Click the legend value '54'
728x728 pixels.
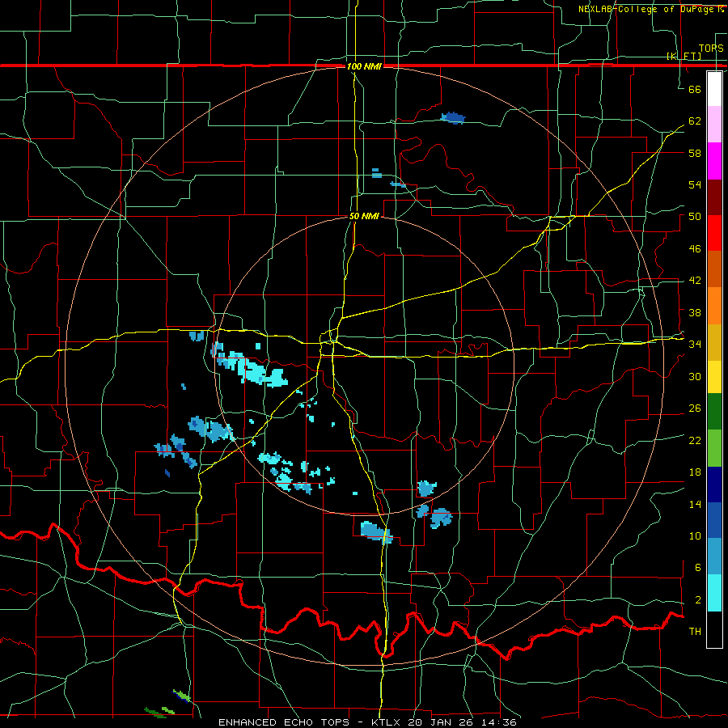click(x=695, y=184)
